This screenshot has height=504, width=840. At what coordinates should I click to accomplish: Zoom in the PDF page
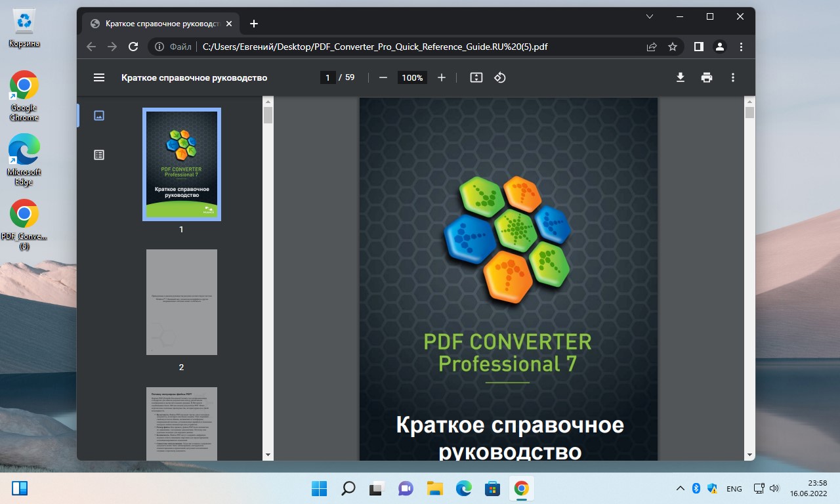pos(442,77)
